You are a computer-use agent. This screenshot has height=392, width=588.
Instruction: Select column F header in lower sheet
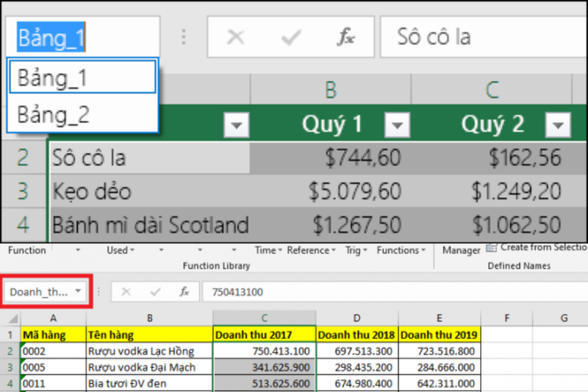coord(506,318)
